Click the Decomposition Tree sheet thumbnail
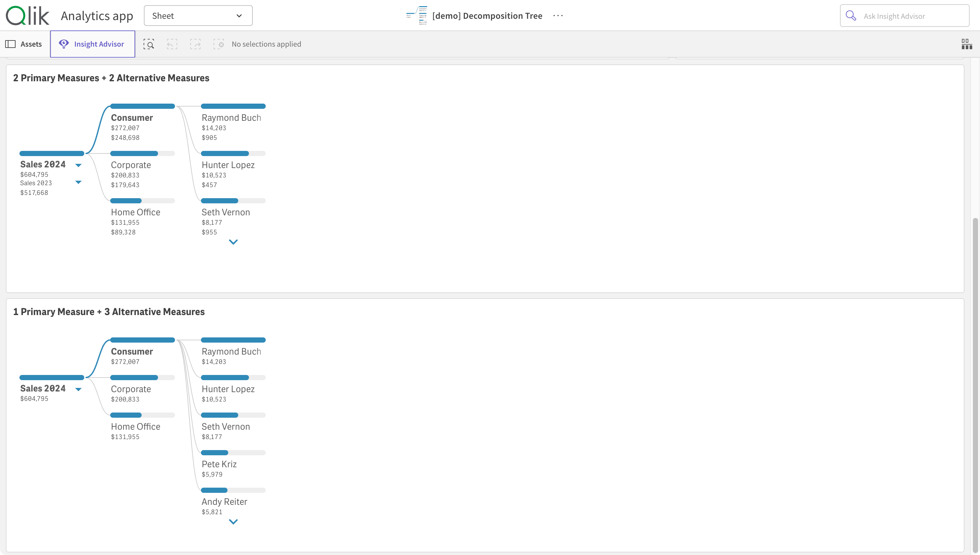This screenshot has height=555, width=980. coord(417,16)
